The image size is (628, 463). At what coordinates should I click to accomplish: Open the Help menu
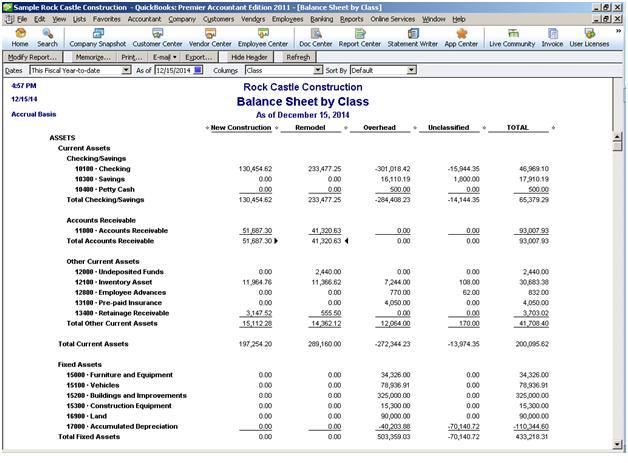459,19
